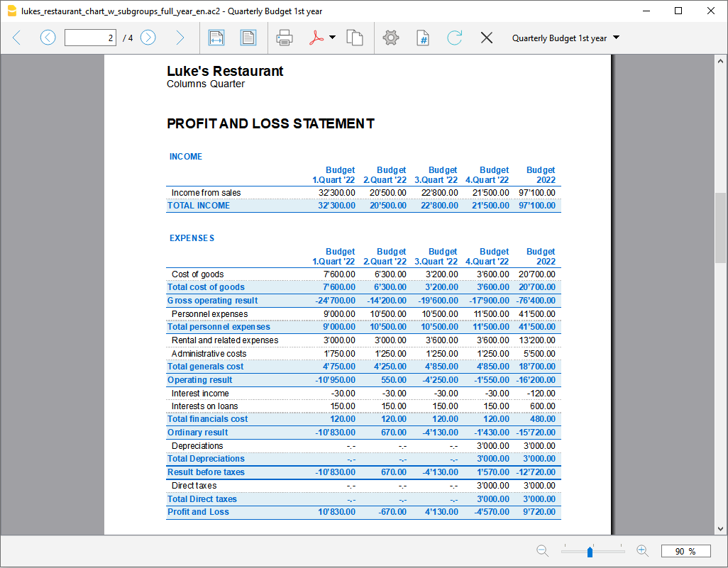Close the preview with the X toolbar button
Screen dimensions: 728x568
pyautogui.click(x=486, y=38)
